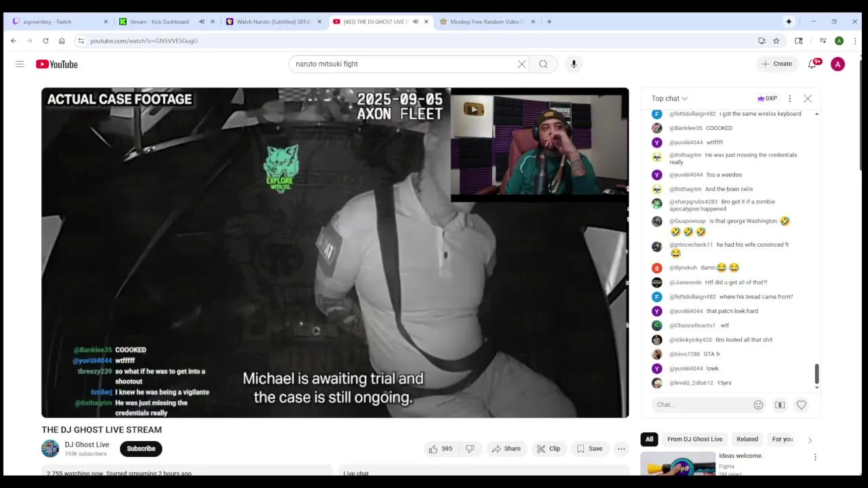Close the Monkey Random Video tab
868x488 pixels.
point(533,22)
